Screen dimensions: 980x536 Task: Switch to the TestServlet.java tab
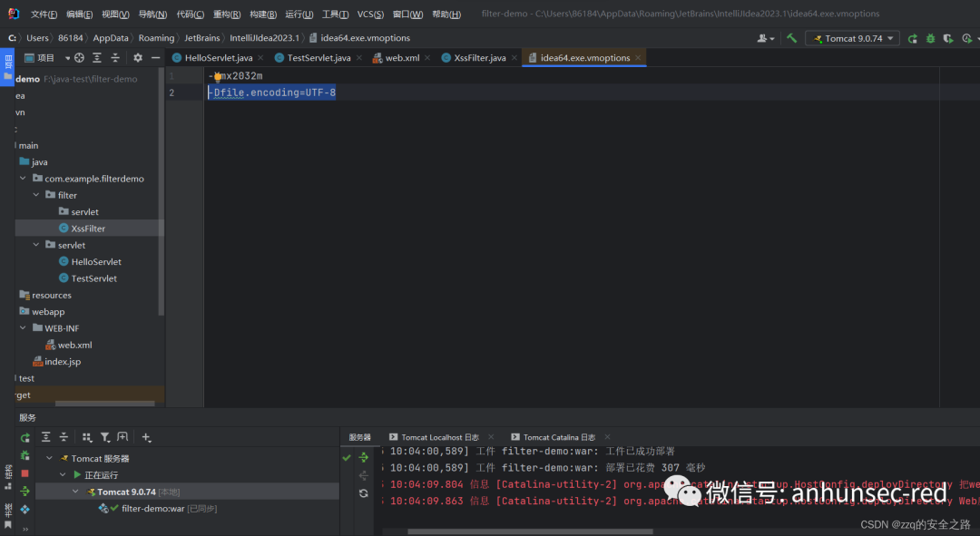tap(318, 57)
